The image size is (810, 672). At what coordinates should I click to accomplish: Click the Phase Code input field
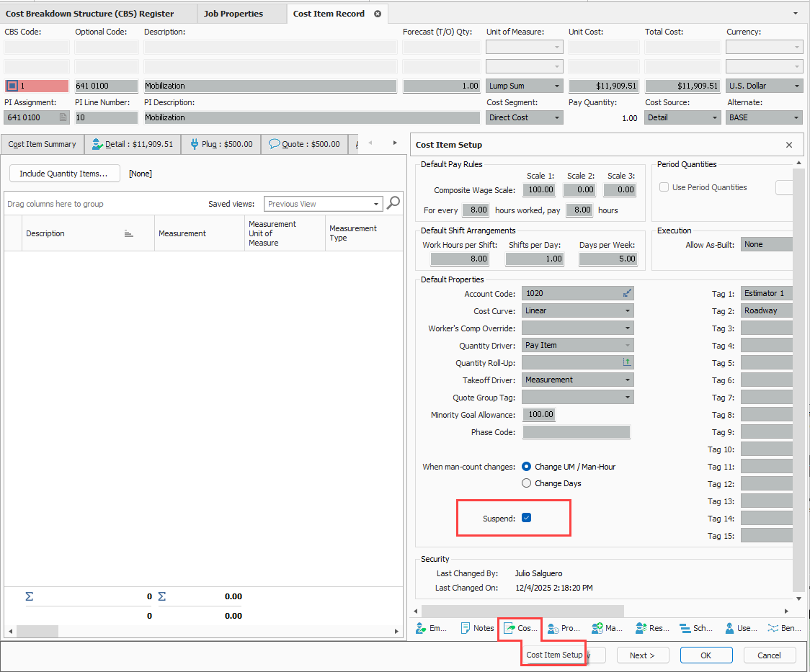pyautogui.click(x=576, y=432)
